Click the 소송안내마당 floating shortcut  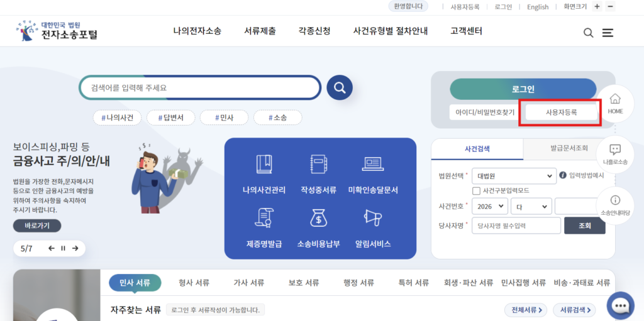coord(615,205)
